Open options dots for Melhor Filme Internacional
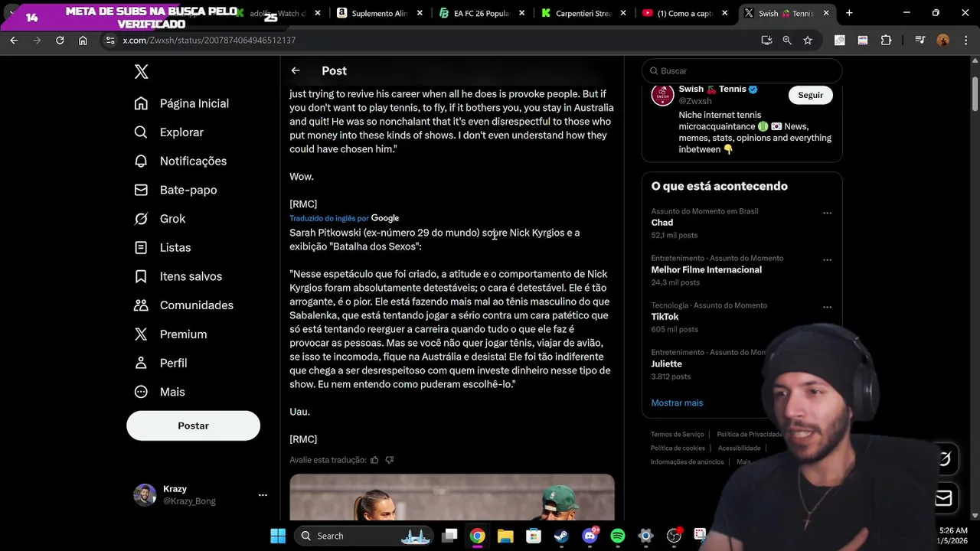 [827, 260]
